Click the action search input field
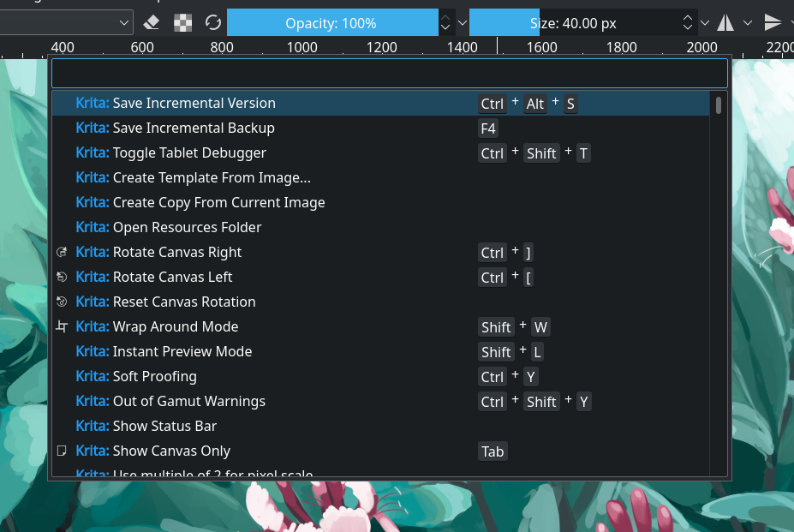Screen dimensions: 794x532 tap(389, 74)
